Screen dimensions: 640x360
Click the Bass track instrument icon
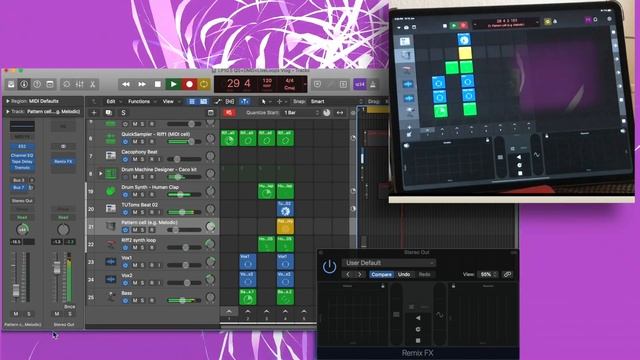click(111, 297)
